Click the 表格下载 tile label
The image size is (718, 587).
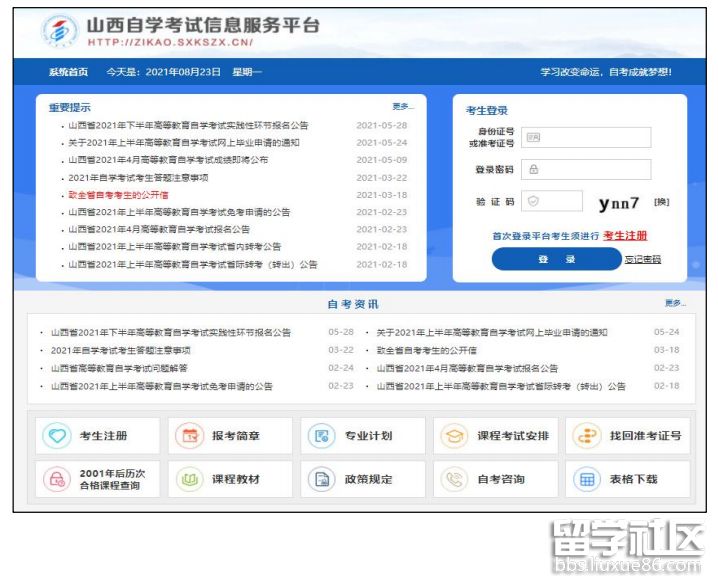click(633, 479)
